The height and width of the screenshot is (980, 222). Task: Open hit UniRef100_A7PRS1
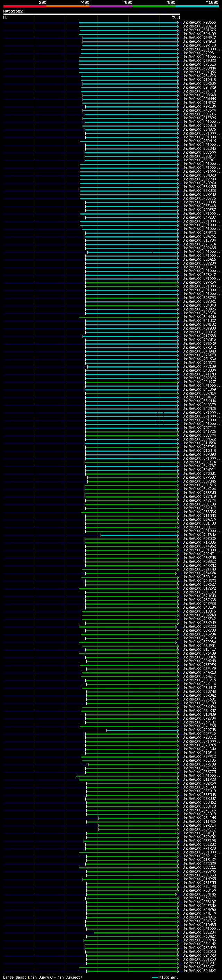199,53
